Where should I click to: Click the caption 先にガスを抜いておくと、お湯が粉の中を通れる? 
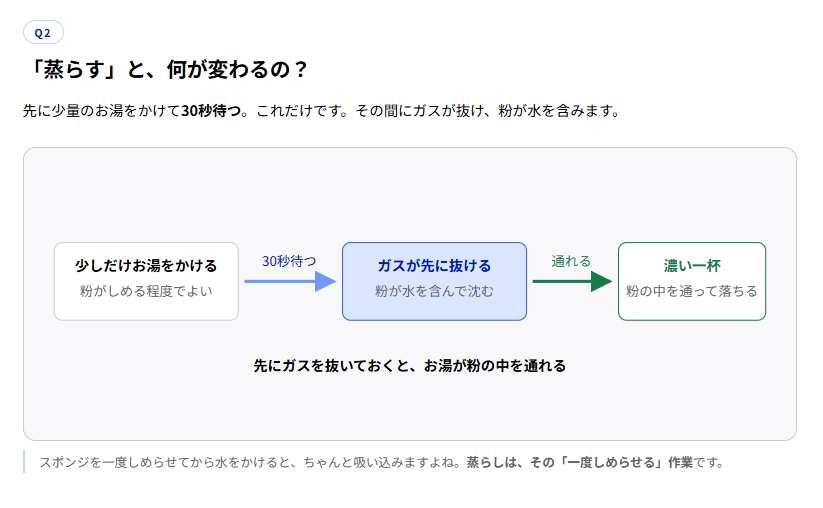[409, 366]
